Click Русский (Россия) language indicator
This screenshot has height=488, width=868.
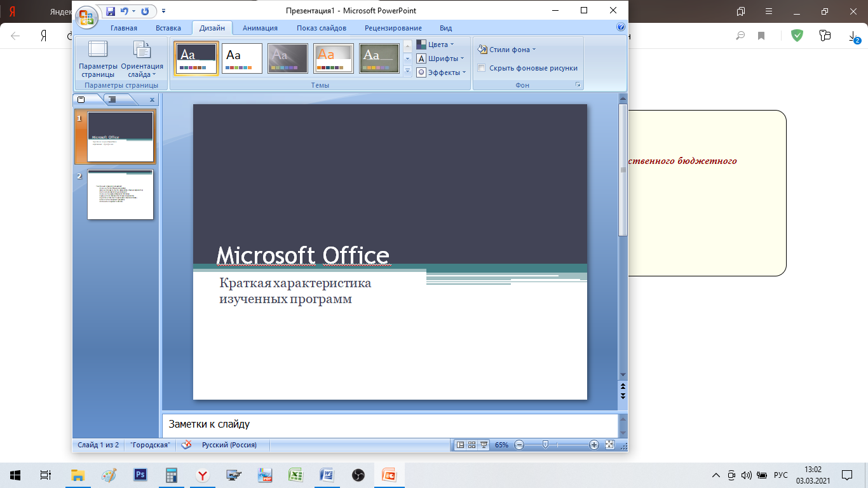(x=229, y=445)
